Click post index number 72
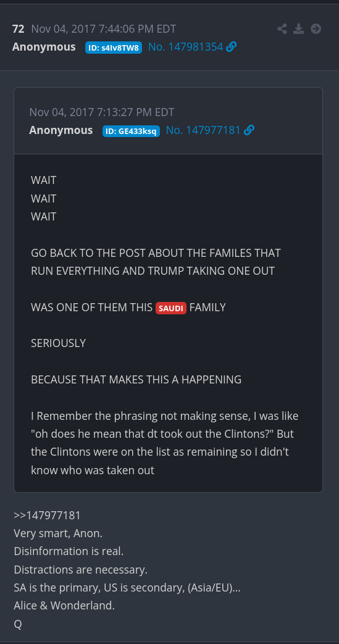 click(x=19, y=29)
